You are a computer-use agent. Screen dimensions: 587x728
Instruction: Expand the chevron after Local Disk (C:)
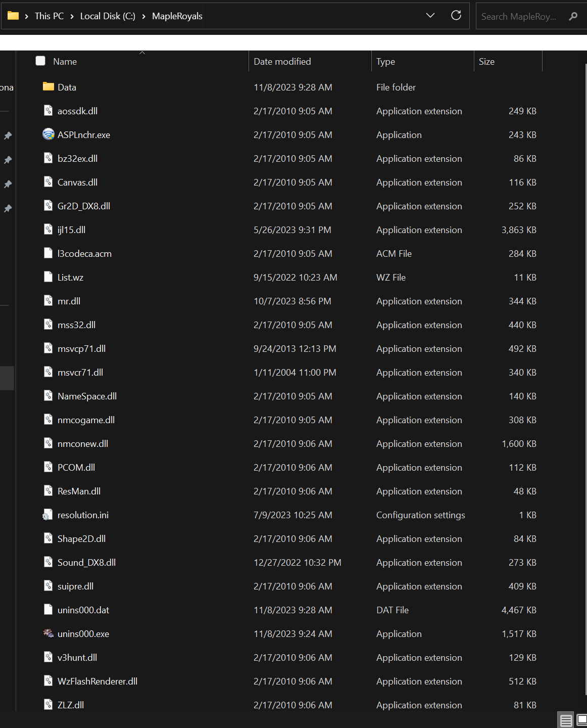143,17
